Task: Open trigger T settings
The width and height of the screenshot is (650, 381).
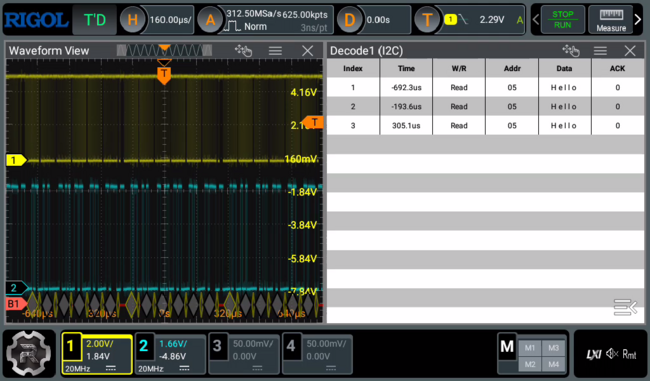Action: coord(427,19)
